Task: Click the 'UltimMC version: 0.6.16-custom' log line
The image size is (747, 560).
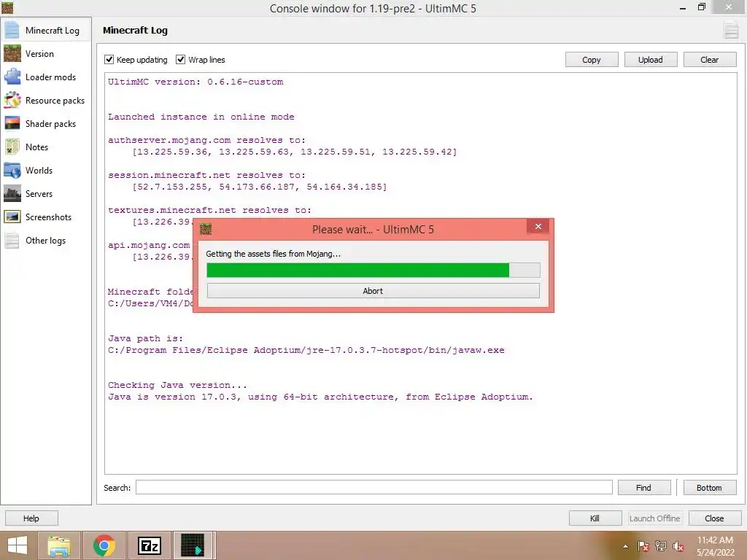Action: (196, 82)
